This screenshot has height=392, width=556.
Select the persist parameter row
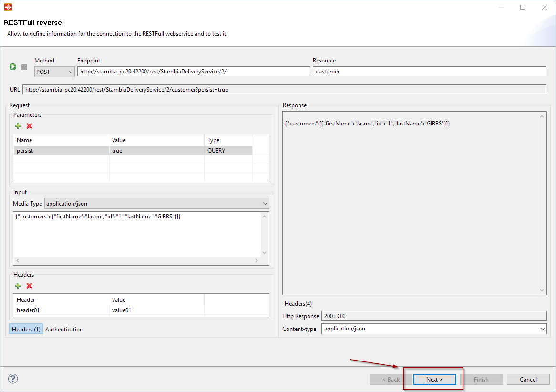click(62, 150)
